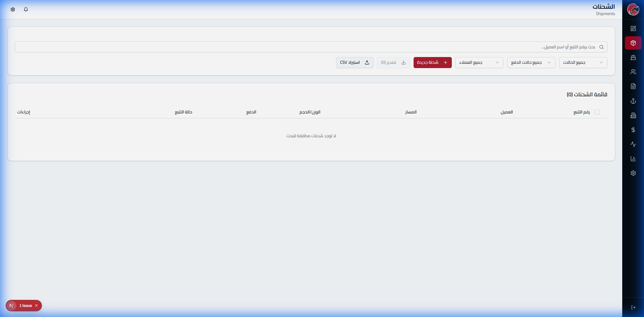This screenshot has height=317, width=644.
Task: Click the شحنة جديدة new shipment button
Action: click(432, 62)
